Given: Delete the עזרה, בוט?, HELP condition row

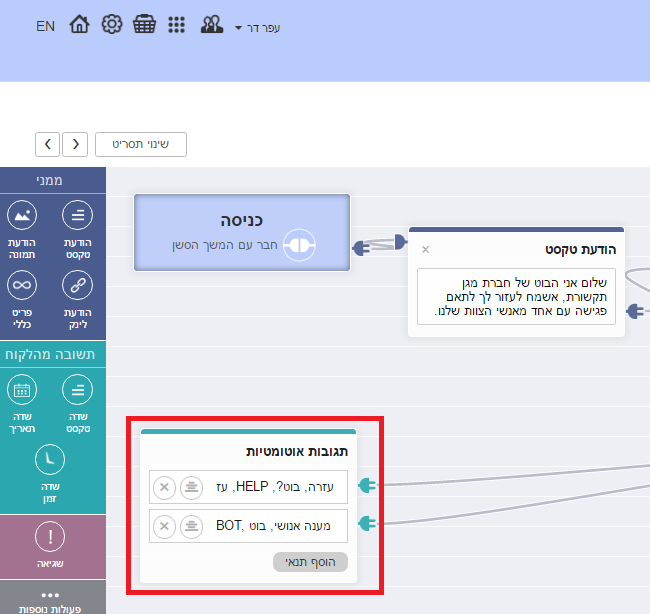Looking at the screenshot, I should pyautogui.click(x=164, y=487).
